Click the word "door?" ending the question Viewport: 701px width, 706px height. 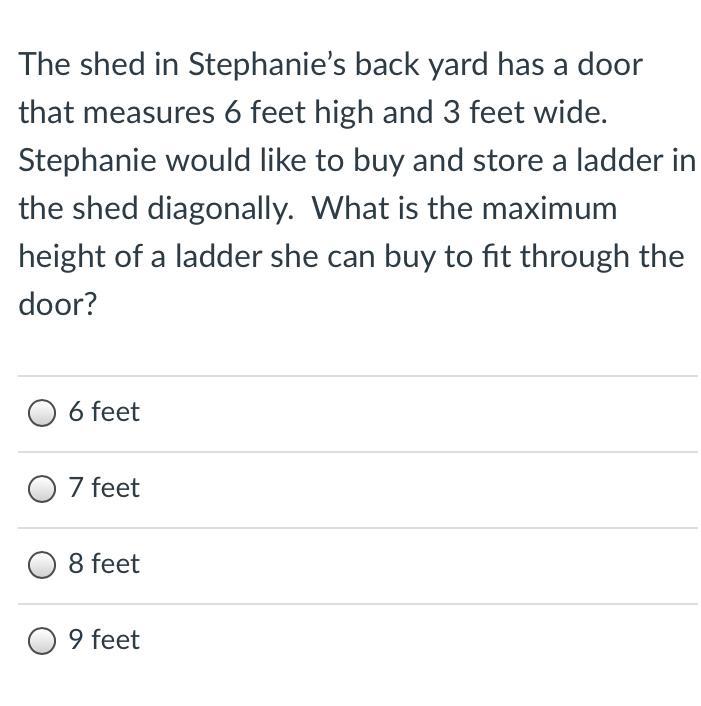58,304
